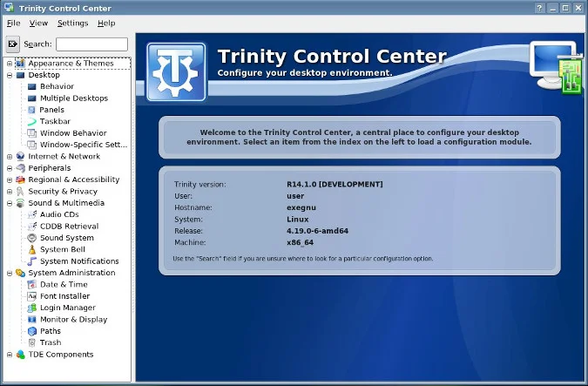
Task: Click the Security & Privacy icon
Action: tap(20, 192)
